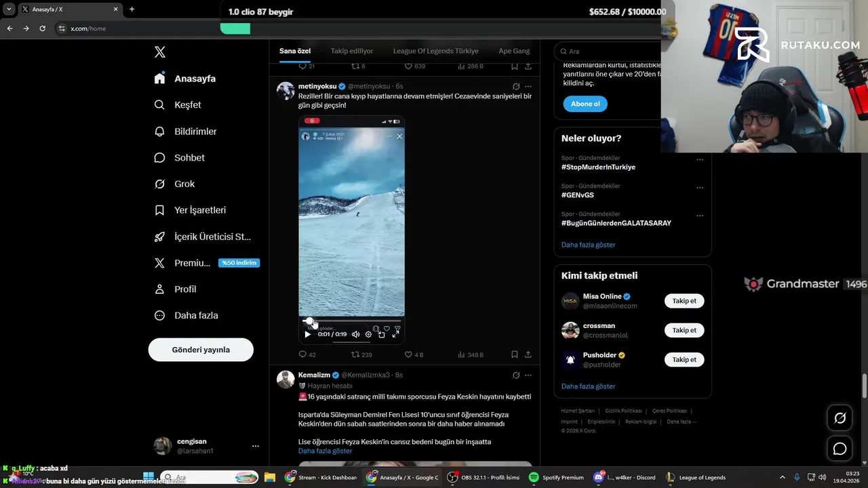Open more options for #GENvGS trend
Image resolution: width=868 pixels, height=488 pixels.
pos(700,188)
